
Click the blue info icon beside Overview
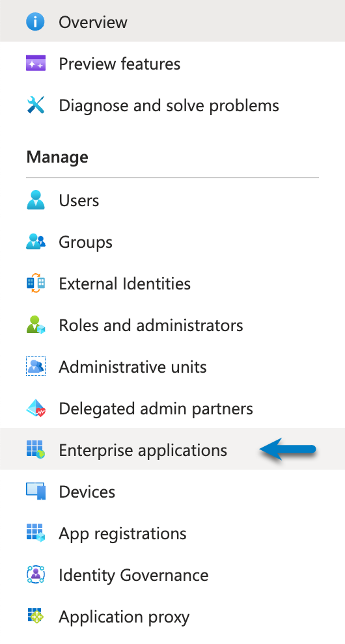[x=35, y=21]
